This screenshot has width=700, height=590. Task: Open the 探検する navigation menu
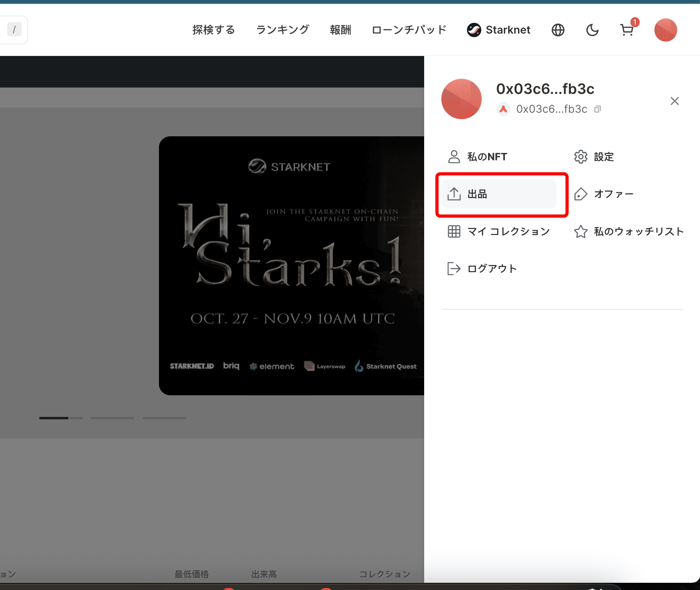(x=213, y=30)
